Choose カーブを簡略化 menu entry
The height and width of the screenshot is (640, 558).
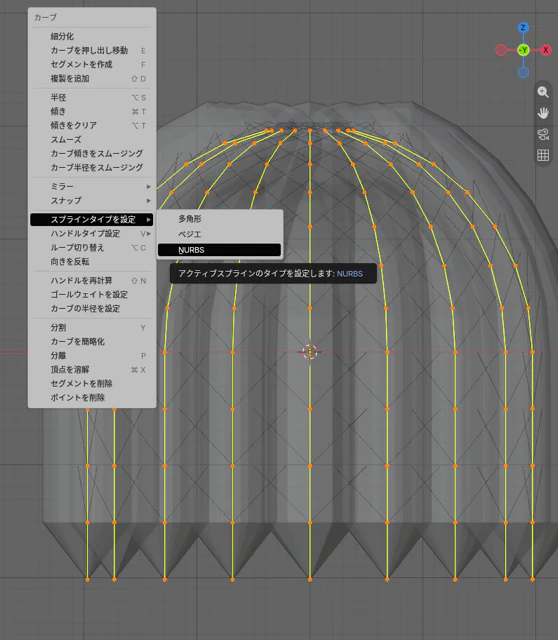tap(92, 342)
